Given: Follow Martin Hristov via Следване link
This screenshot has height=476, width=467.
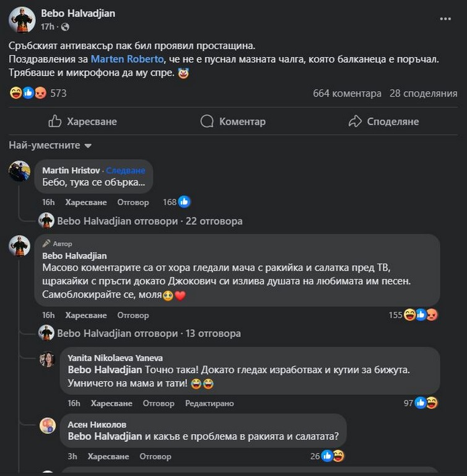Looking at the screenshot, I should (126, 170).
